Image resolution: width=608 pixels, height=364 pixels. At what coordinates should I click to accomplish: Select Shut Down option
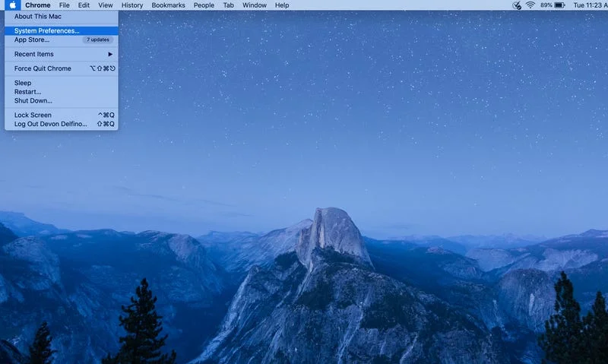pos(33,100)
